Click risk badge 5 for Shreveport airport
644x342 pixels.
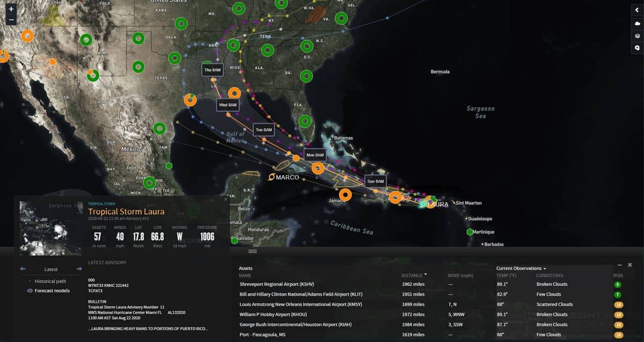618,285
